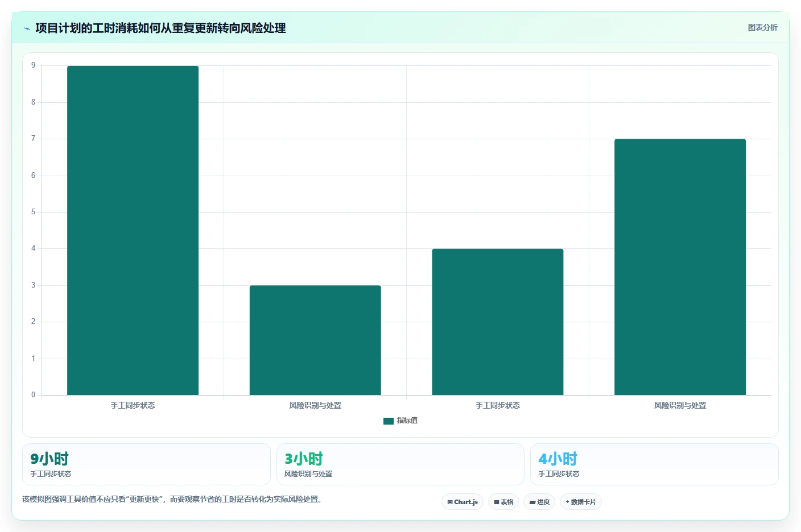Click the x-axis label 手工同步状态 under the 9-value bar
Image resolution: width=801 pixels, height=532 pixels.
[x=133, y=405]
